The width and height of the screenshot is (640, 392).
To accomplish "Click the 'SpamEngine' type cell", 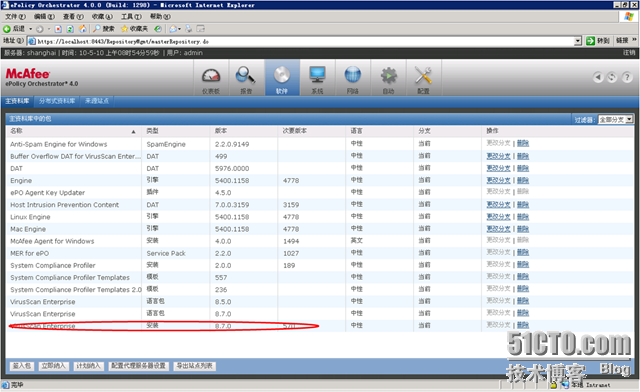I will tap(166, 144).
